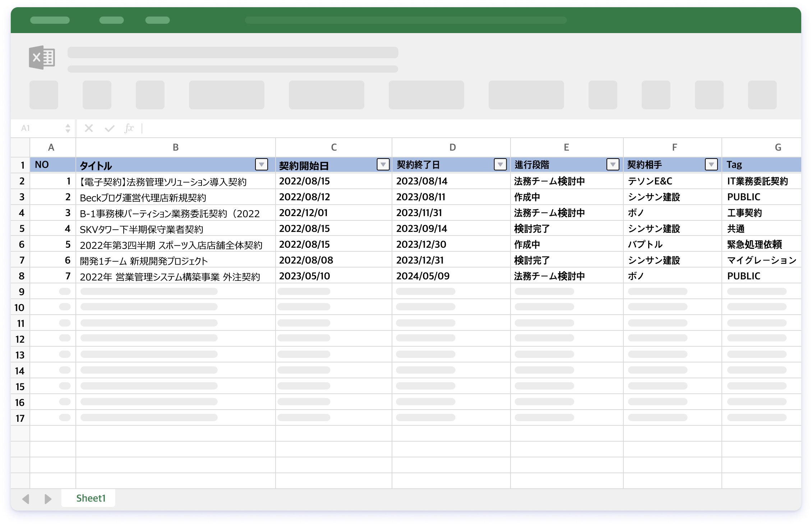Click the Excel logo icon
Image resolution: width=812 pixels, height=525 pixels.
coord(42,58)
